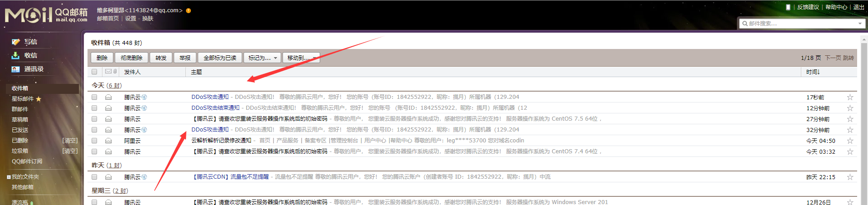Open the 移动到… dropdown
Image resolution: width=868 pixels, height=205 pixels.
[x=301, y=58]
